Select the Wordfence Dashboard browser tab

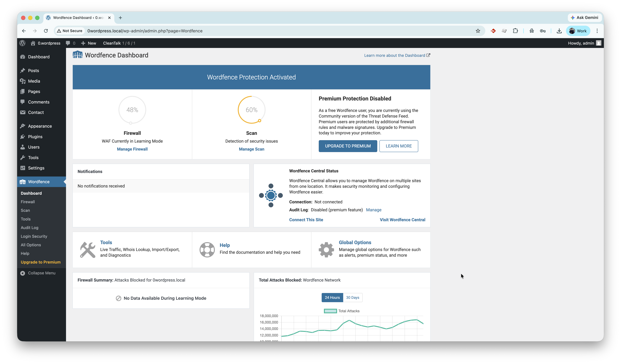pyautogui.click(x=79, y=18)
